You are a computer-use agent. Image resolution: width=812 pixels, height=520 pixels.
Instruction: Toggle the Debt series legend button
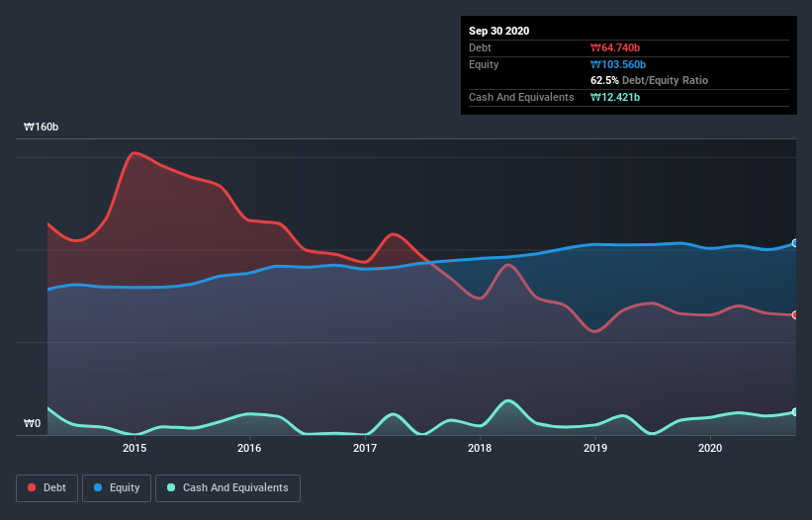click(47, 488)
